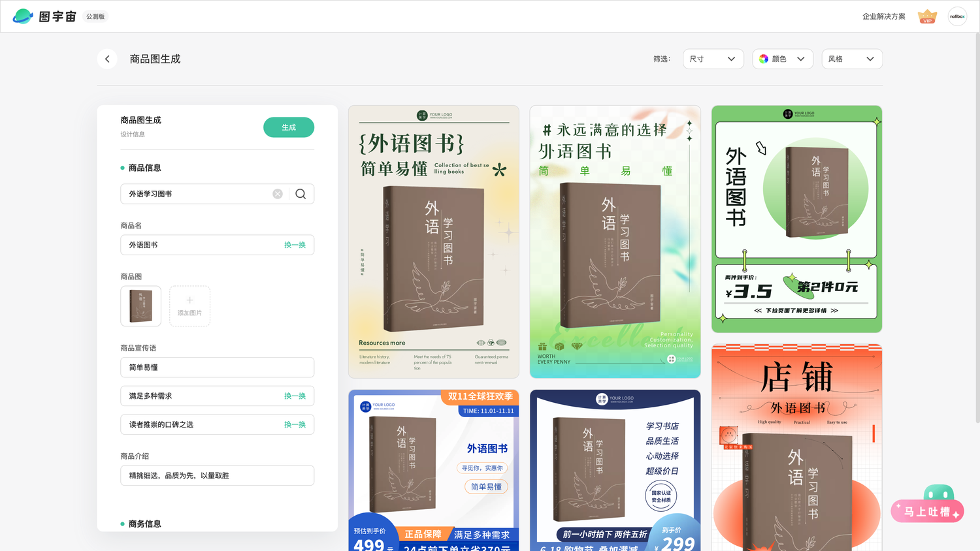Click the 商品图生成 page title
The image size is (980, 551).
tap(155, 59)
